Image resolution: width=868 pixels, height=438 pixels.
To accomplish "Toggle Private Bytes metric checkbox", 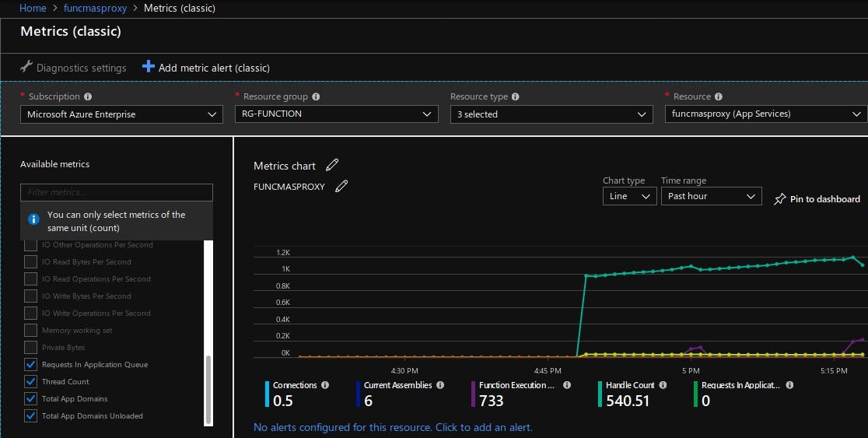I will tap(30, 347).
